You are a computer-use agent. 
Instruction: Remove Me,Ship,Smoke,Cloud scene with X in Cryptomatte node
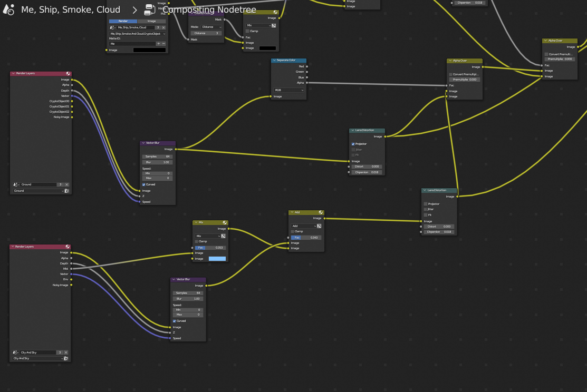click(x=163, y=27)
